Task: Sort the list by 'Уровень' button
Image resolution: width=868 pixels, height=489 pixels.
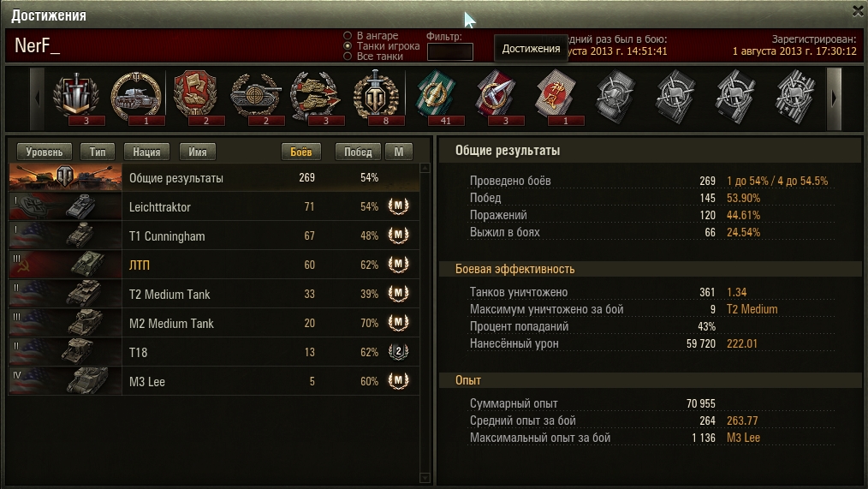Action: (x=45, y=152)
